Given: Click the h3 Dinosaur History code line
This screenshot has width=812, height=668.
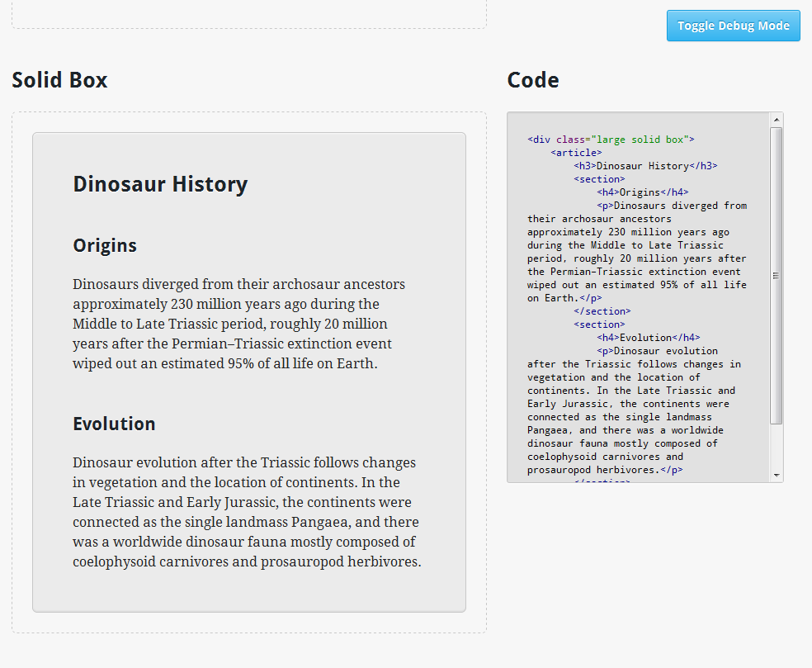Looking at the screenshot, I should point(645,166).
